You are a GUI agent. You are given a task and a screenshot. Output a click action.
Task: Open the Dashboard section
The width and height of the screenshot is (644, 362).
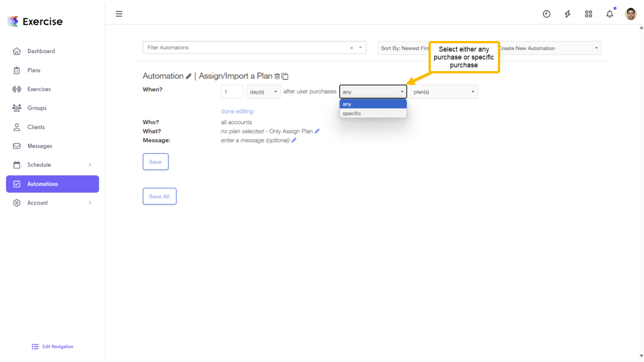pos(41,51)
